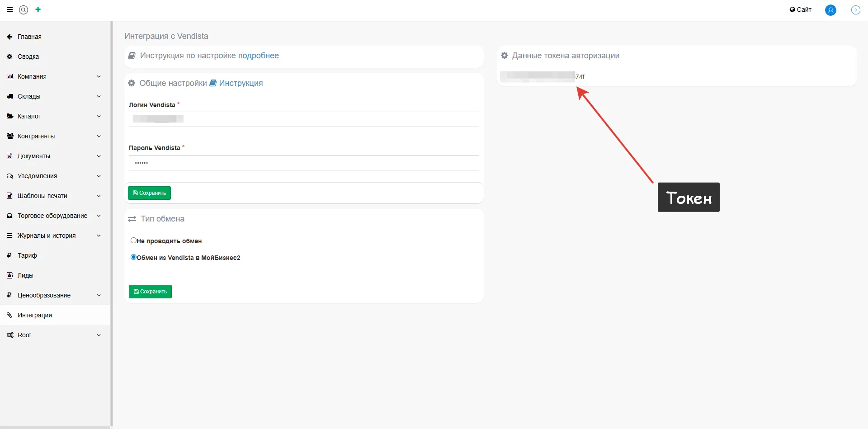
Task: Expand the Root sidebar section
Action: 99,335
